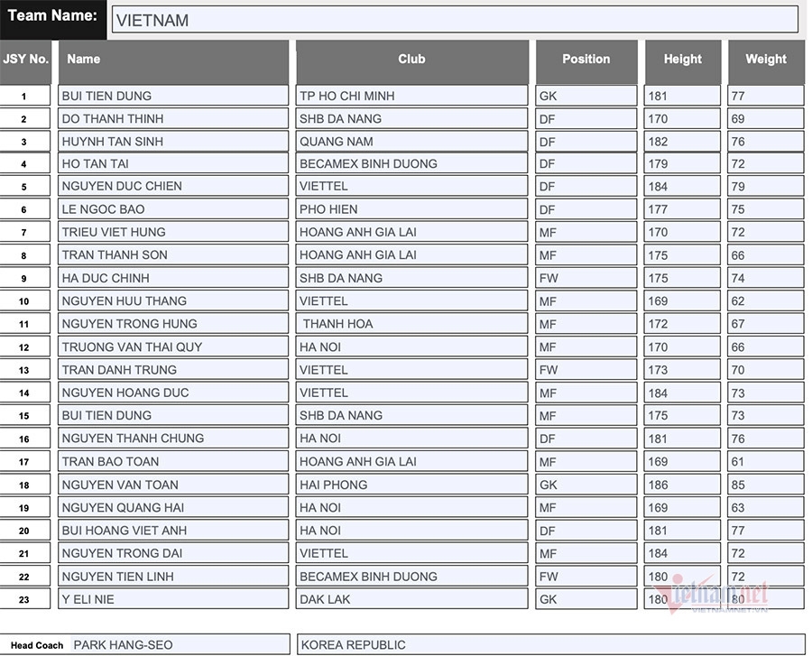The width and height of the screenshot is (812, 656).
Task: Click the Team Name field showing VIETNAM
Action: coord(455,20)
